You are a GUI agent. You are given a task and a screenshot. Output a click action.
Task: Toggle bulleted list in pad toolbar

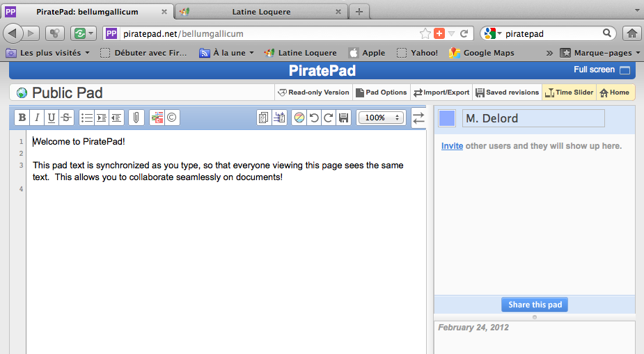click(86, 118)
